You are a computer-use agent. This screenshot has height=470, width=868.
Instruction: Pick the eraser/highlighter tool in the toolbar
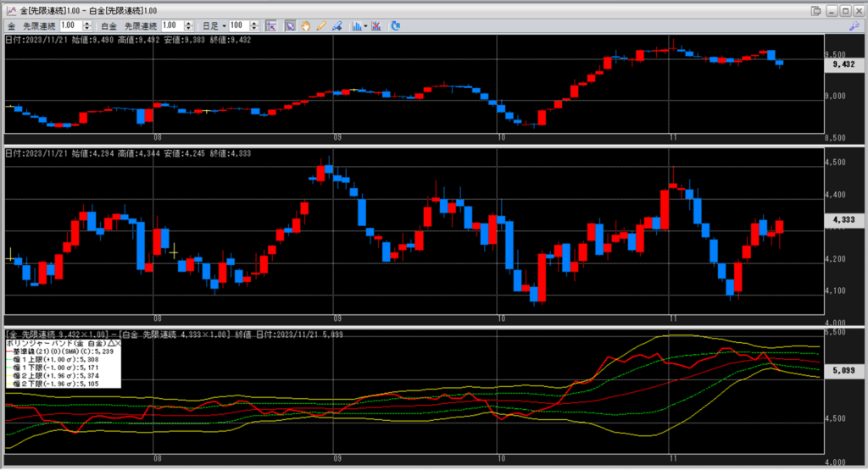[x=337, y=26]
